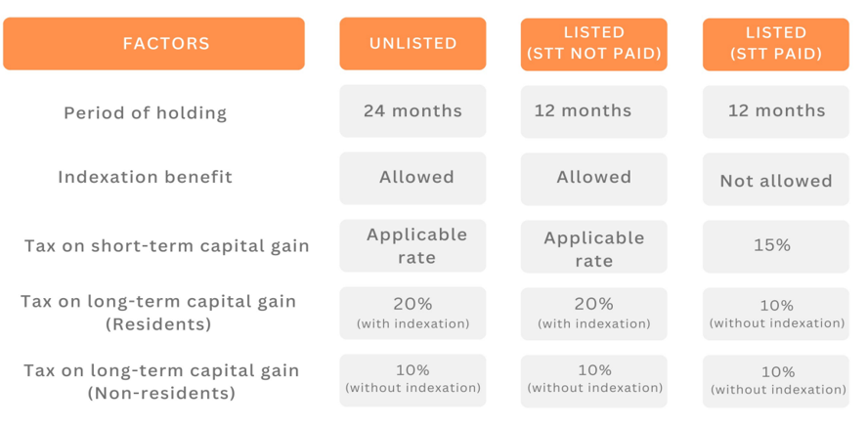Click 12 months under STT PAID column
Screen dimensions: 868x426
pyautogui.click(x=775, y=111)
